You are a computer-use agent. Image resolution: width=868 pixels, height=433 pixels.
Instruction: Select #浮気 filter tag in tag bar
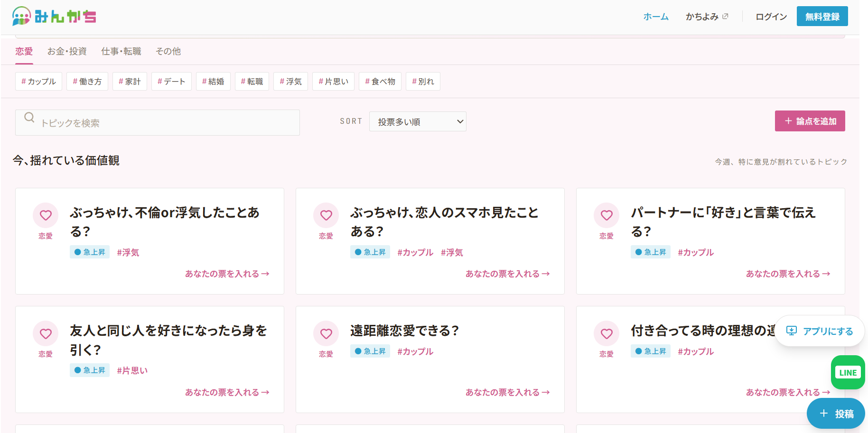coord(291,82)
